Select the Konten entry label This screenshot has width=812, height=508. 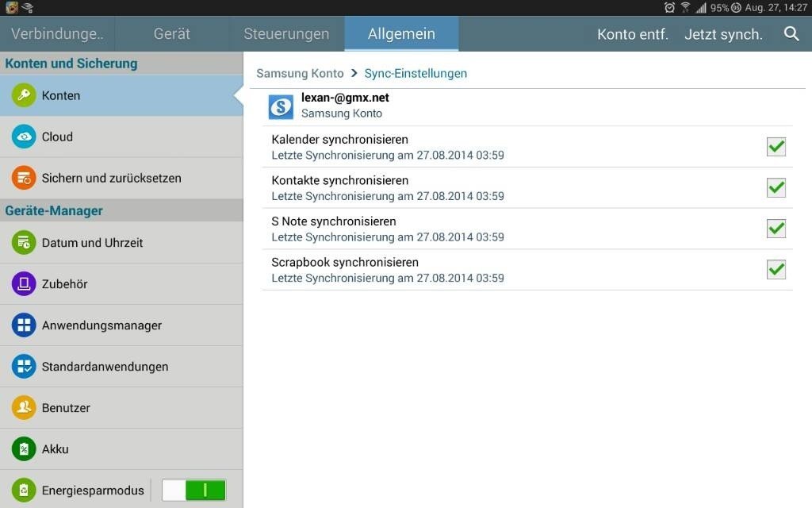click(61, 95)
